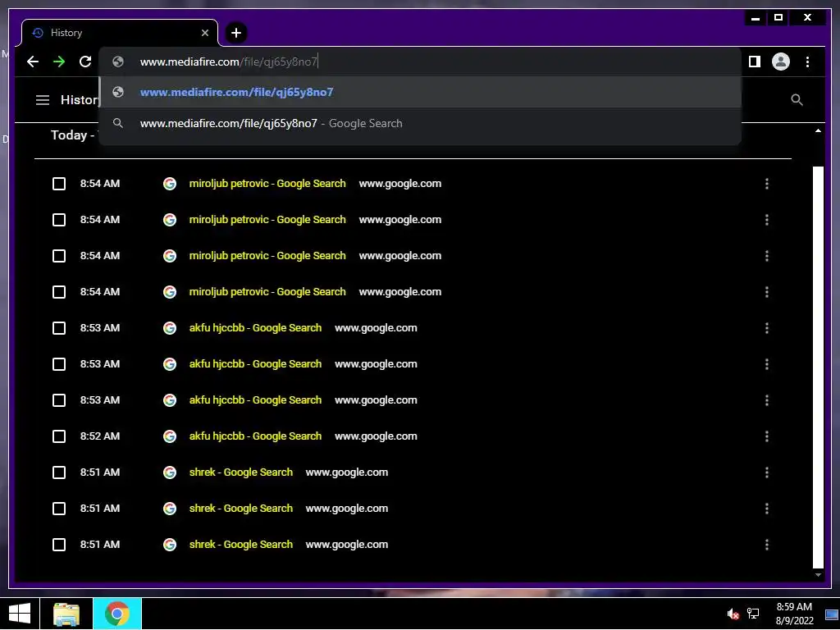This screenshot has width=840, height=630.
Task: Click the search history magnifier icon
Action: [797, 100]
